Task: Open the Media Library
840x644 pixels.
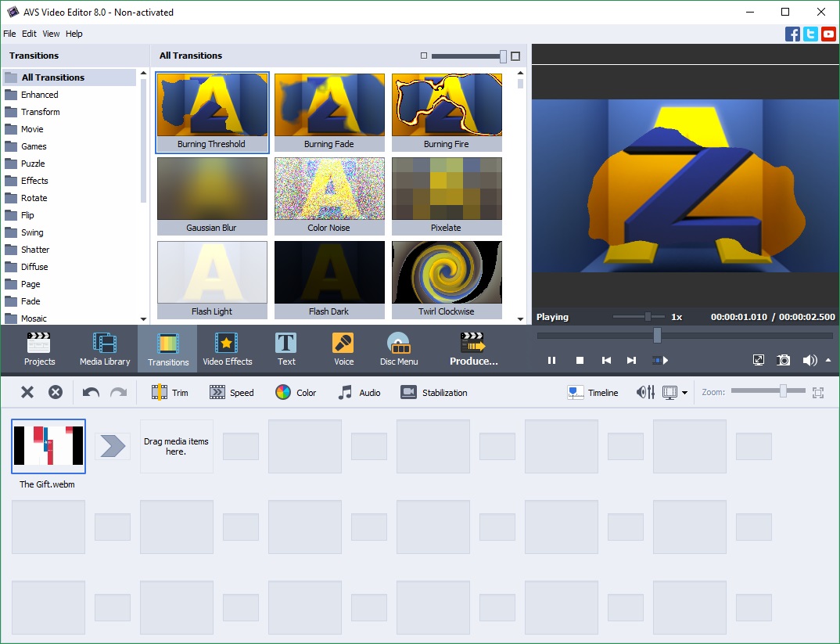Action: pos(105,349)
